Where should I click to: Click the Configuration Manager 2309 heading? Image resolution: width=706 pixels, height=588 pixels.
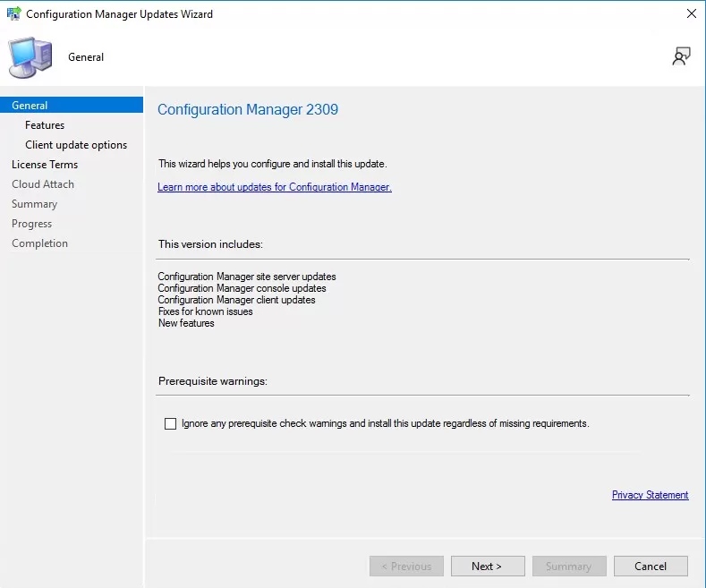coord(248,109)
